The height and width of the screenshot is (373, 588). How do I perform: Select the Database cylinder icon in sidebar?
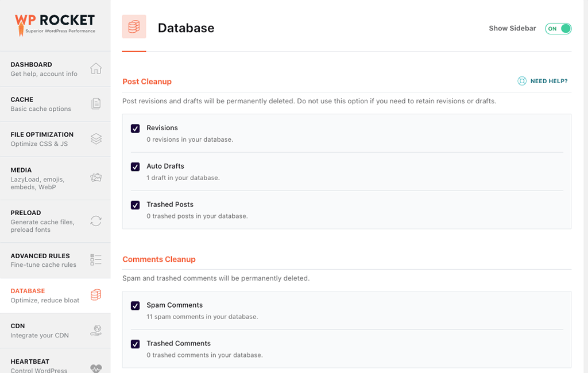click(96, 295)
